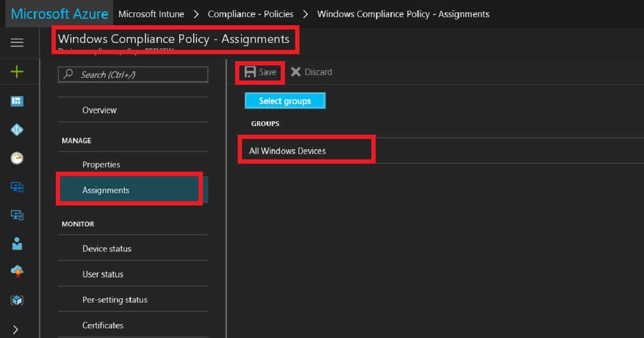Click Windows Compliance Policy - Assignments breadcrumb
This screenshot has height=338, width=644.
click(403, 14)
